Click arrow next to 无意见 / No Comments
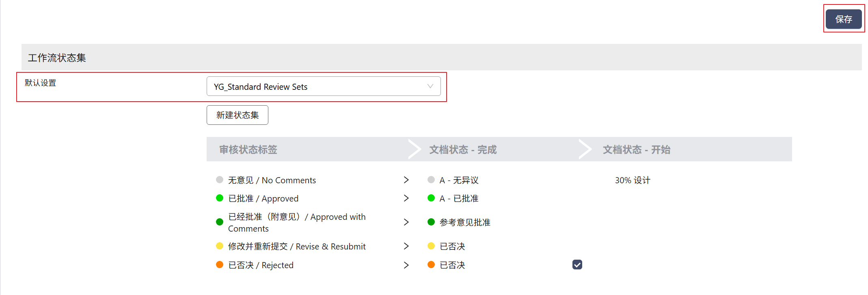This screenshot has width=868, height=295. [x=406, y=180]
